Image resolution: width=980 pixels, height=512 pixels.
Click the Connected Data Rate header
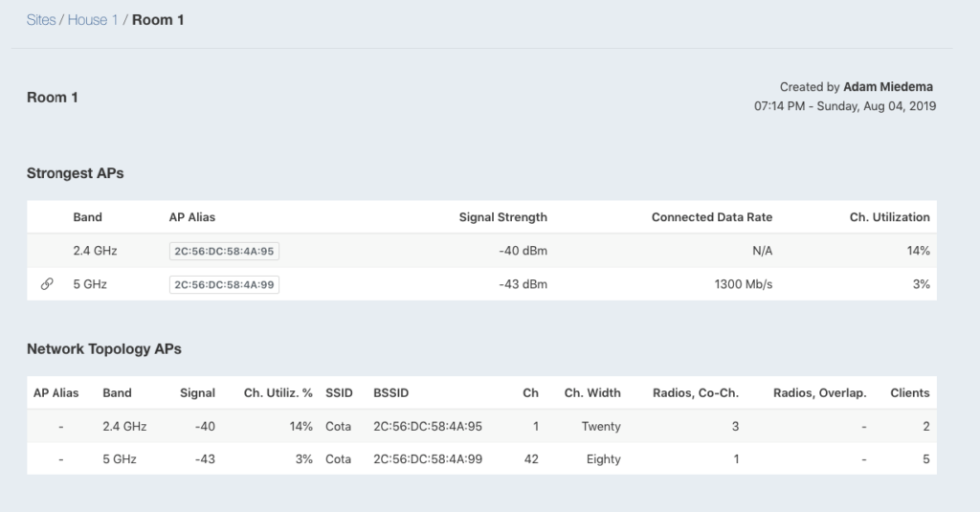tap(712, 217)
